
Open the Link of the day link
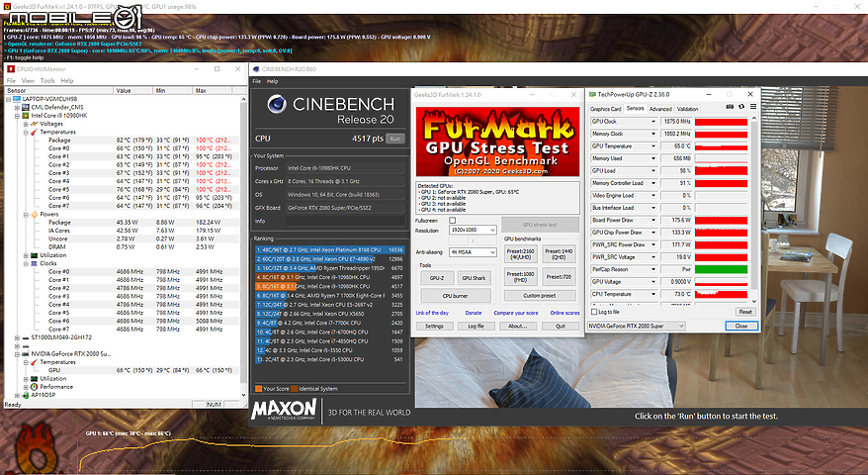pyautogui.click(x=432, y=313)
